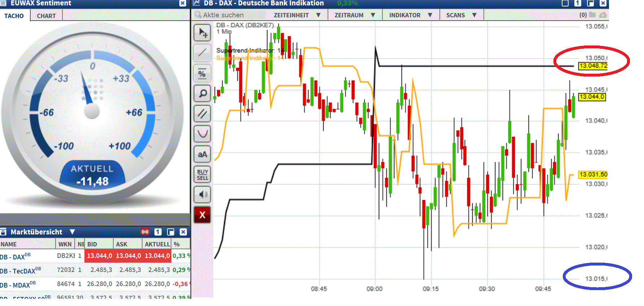Sort table by % column
This screenshot has width=644, height=306.
point(181,244)
